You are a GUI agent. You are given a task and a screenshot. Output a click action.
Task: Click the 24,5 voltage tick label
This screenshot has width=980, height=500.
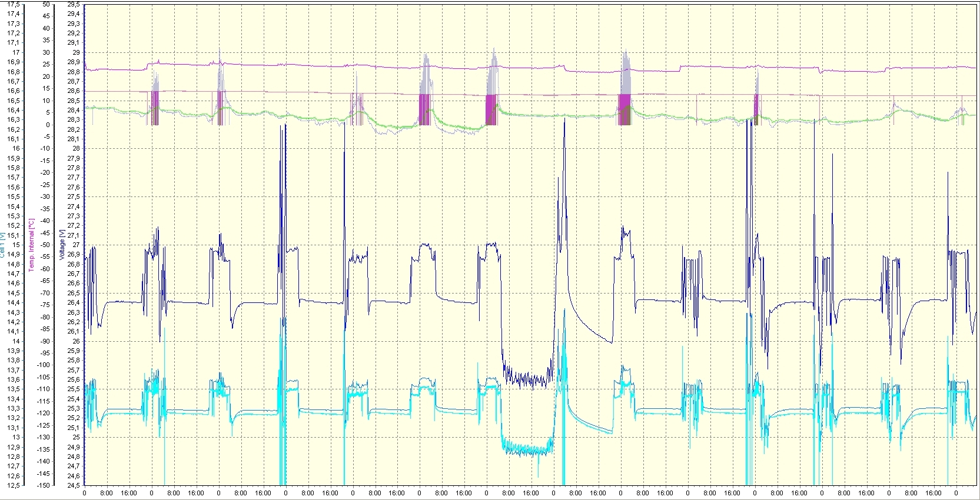coord(73,485)
